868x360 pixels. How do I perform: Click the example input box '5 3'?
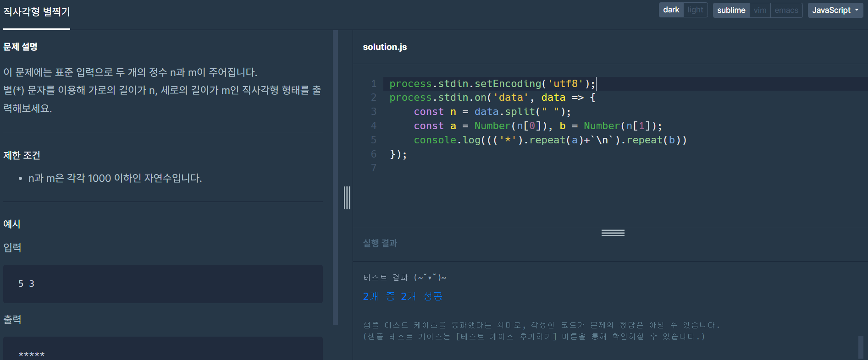coord(163,284)
